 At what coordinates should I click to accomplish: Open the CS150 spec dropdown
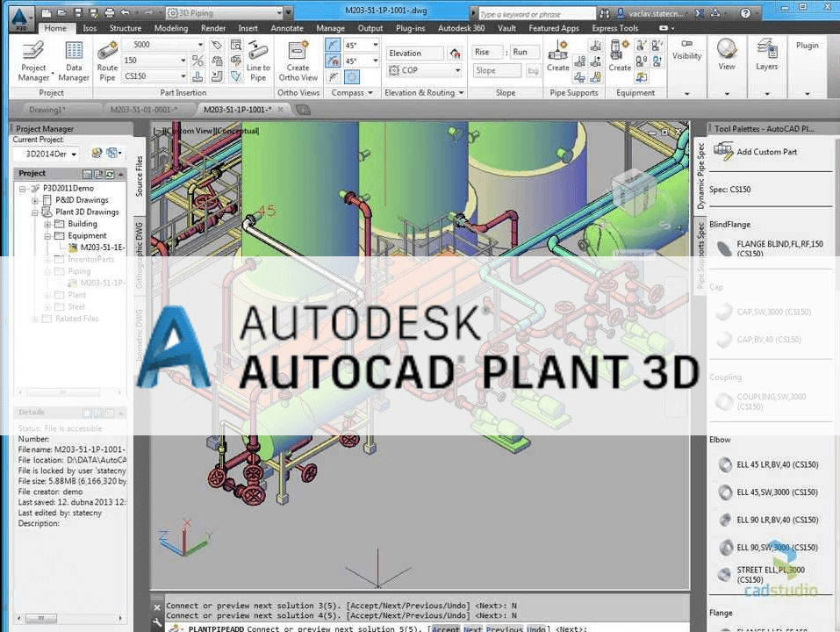click(x=183, y=76)
